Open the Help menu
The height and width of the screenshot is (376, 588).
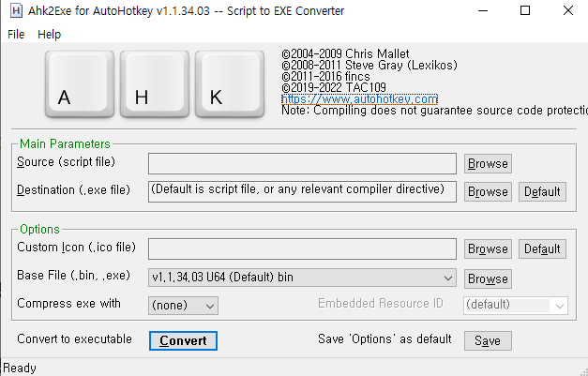tap(49, 35)
